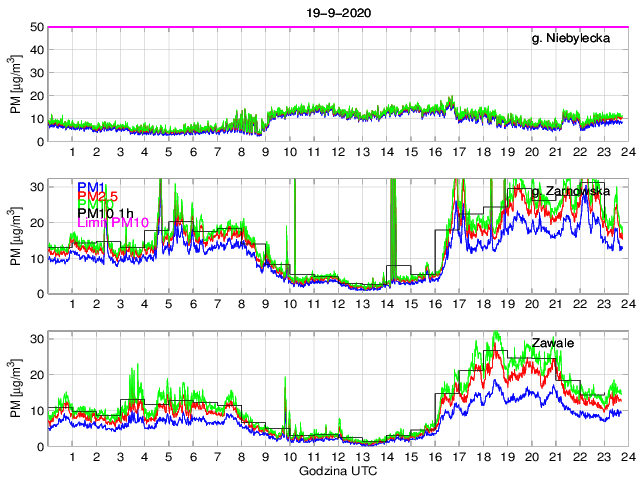The image size is (640, 480).
Task: Click hour 24 tick below Niebylecka chart
Action: click(629, 152)
